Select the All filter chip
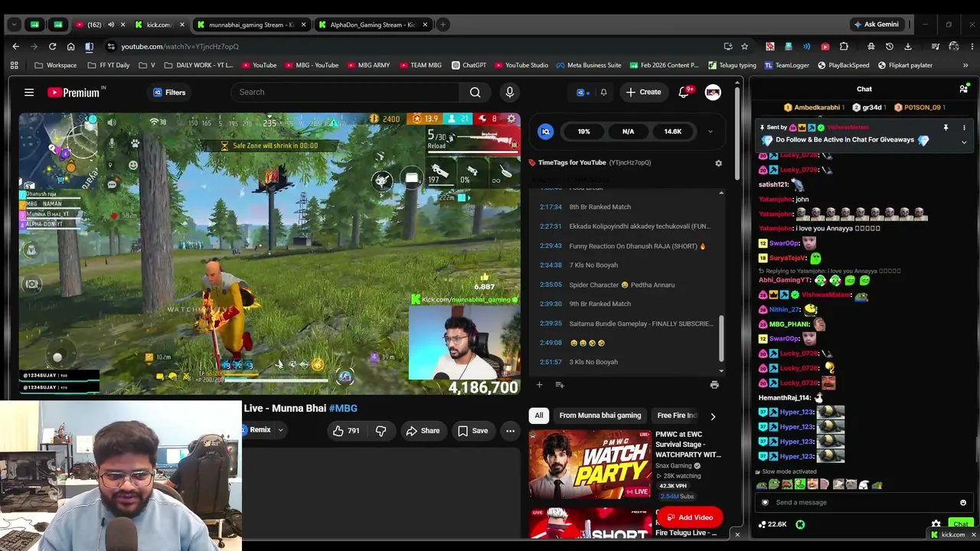Screen dimensions: 980x551 click(x=539, y=416)
